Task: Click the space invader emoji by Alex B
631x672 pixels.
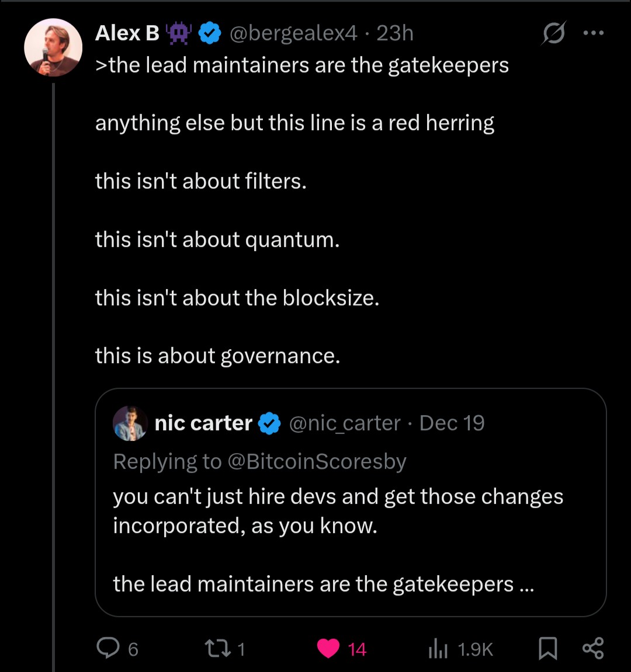Action: pyautogui.click(x=179, y=34)
